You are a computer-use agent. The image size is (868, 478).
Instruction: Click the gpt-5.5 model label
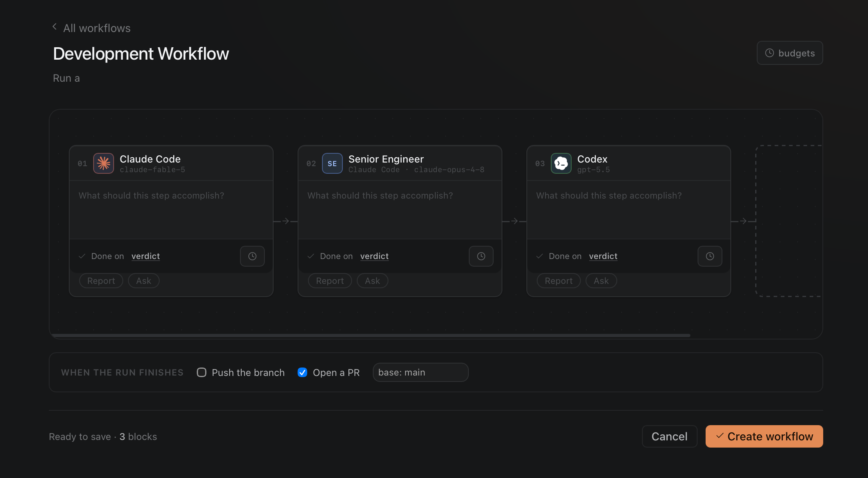pyautogui.click(x=594, y=170)
